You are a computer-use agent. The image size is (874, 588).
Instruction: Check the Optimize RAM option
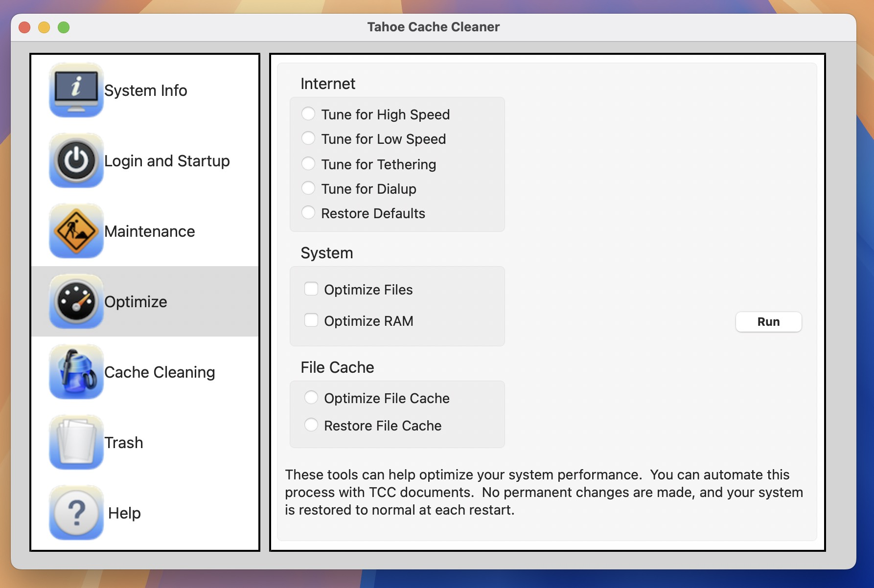point(311,320)
